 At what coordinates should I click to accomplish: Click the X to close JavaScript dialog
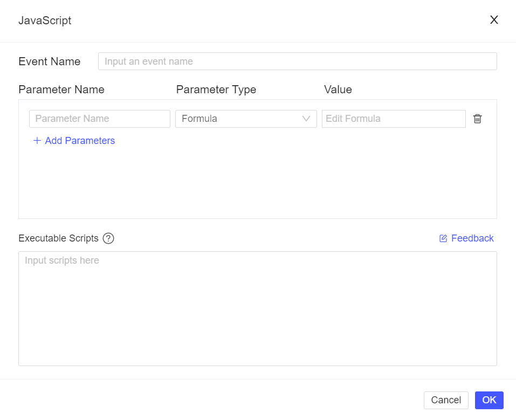coord(494,19)
